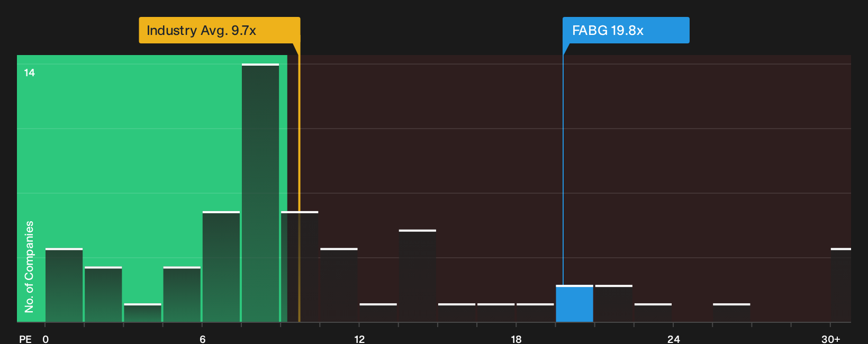The image size is (868, 344).
Task: Select the shortest green bar near PE 3
Action: (x=142, y=312)
